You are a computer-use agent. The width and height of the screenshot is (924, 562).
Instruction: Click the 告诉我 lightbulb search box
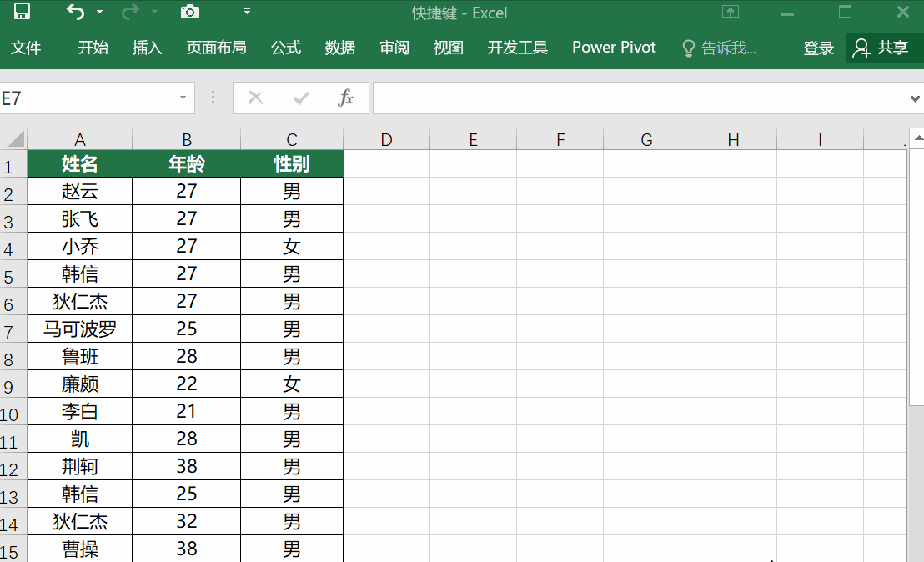pos(719,48)
